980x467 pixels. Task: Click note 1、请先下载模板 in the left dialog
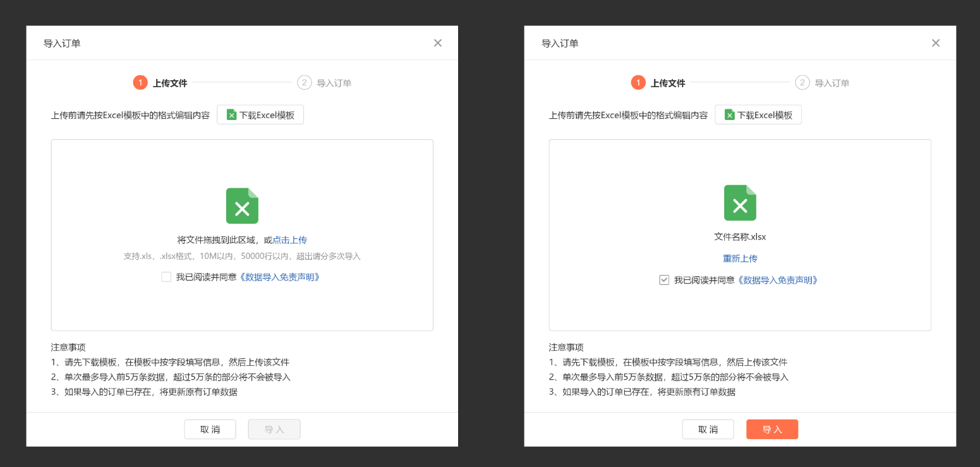(170, 362)
